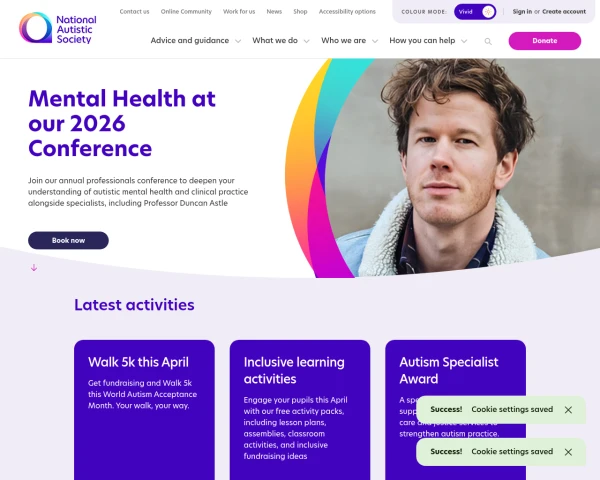Screen dimensions: 600x480
Task: Click the pink Donate button
Action: pyautogui.click(x=545, y=41)
